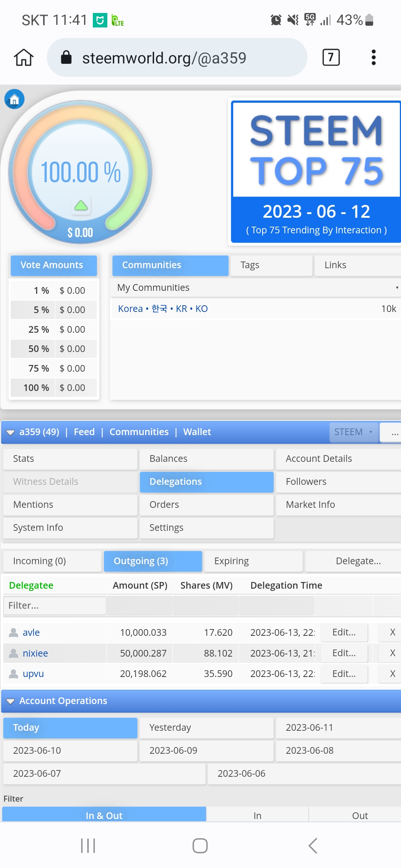Open the Account Details tab
The width and height of the screenshot is (401, 868).
339,459
